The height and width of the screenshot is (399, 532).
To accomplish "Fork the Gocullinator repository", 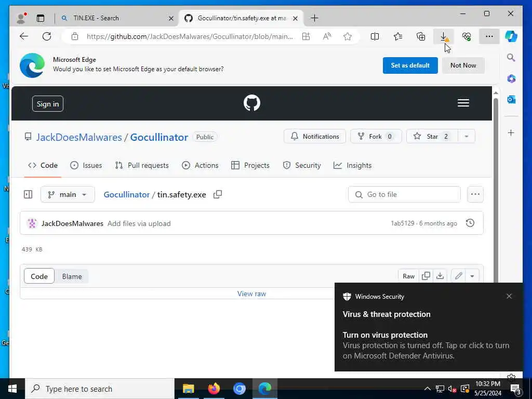I will click(x=376, y=137).
